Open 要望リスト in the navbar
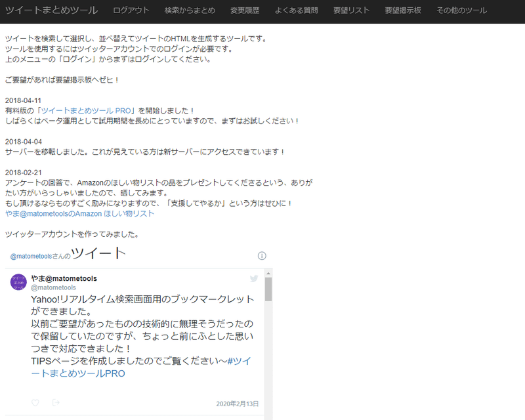Screen dimensions: 525x420 tap(351, 10)
